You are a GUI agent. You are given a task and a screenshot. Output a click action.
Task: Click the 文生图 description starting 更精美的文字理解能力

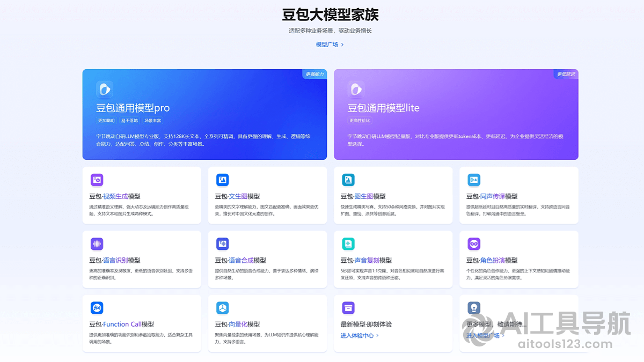coord(267,210)
